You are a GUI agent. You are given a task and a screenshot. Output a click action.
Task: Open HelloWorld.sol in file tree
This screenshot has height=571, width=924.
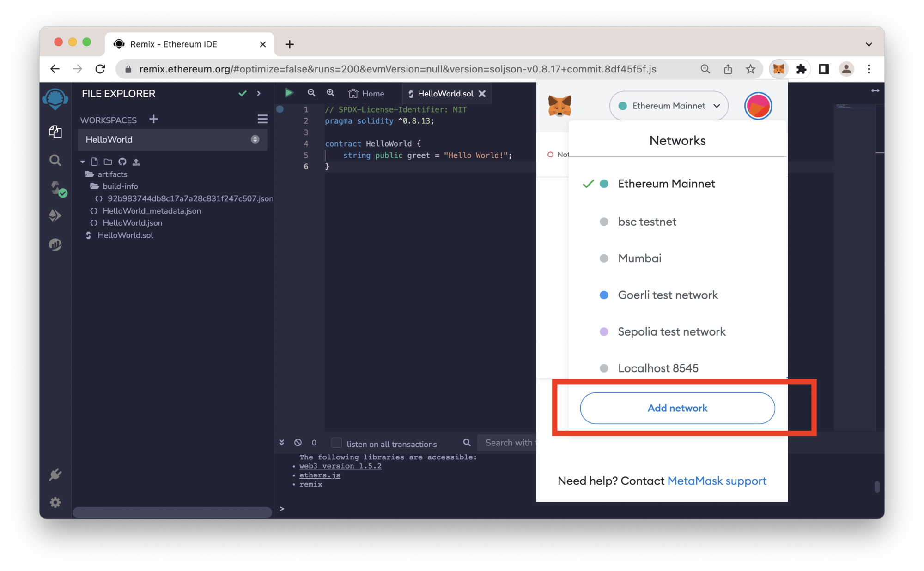(x=125, y=235)
